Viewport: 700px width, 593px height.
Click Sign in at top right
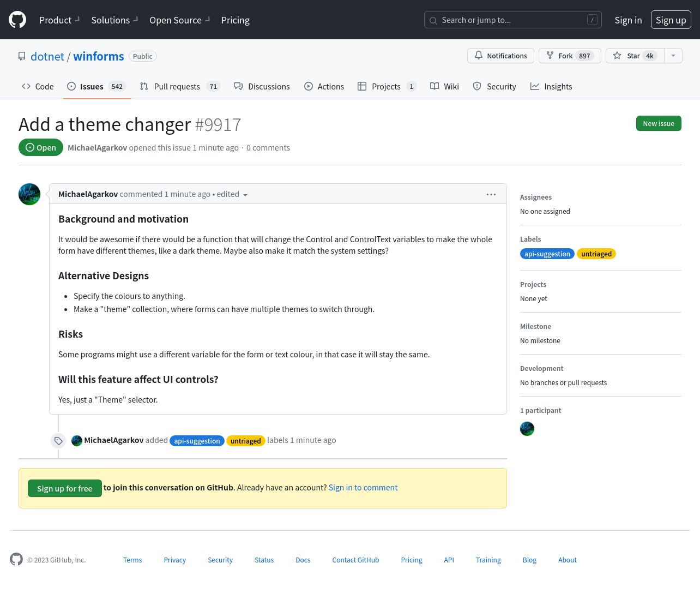[628, 20]
